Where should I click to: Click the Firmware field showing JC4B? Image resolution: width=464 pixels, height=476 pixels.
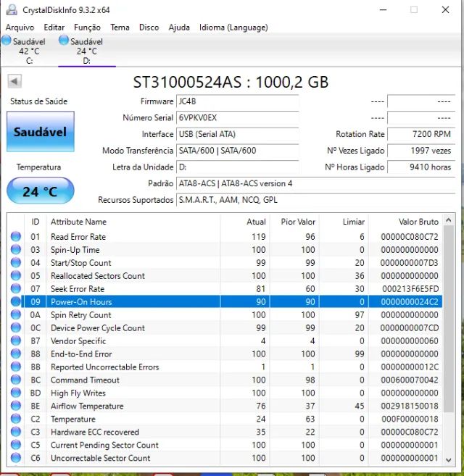[237, 101]
